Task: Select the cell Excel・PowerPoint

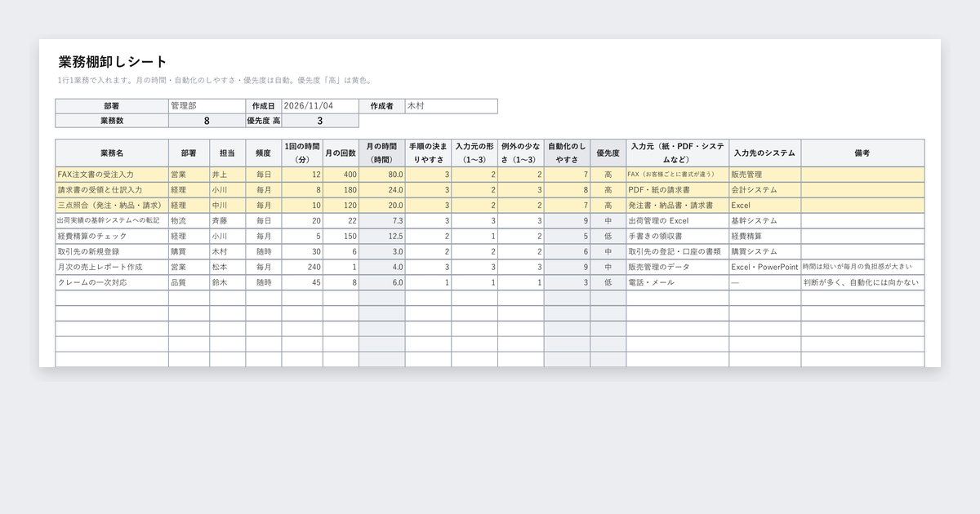Action: pos(765,268)
